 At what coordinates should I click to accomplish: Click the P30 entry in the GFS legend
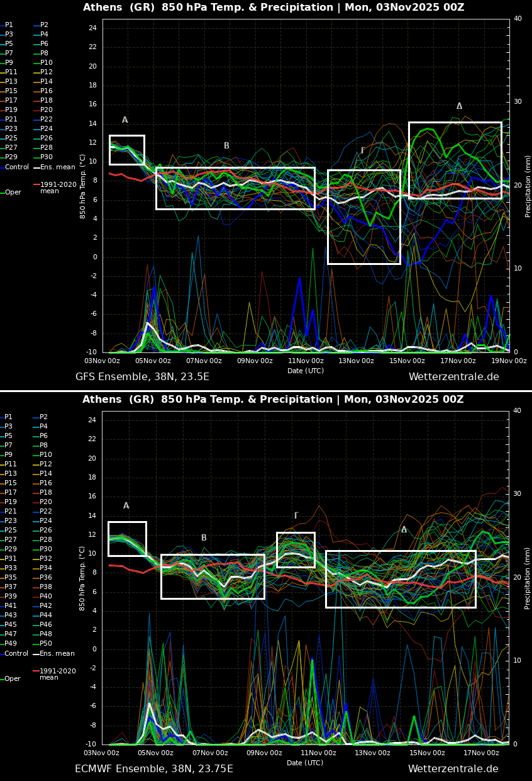pos(46,157)
